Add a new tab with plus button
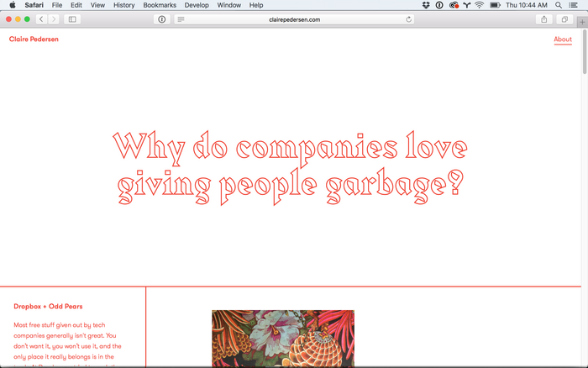The width and height of the screenshot is (588, 368). click(582, 22)
